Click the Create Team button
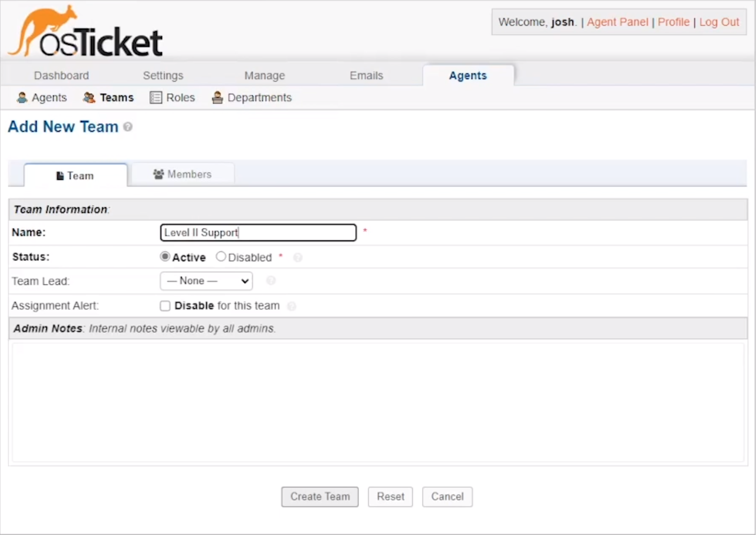This screenshot has width=756, height=535. coord(319,496)
